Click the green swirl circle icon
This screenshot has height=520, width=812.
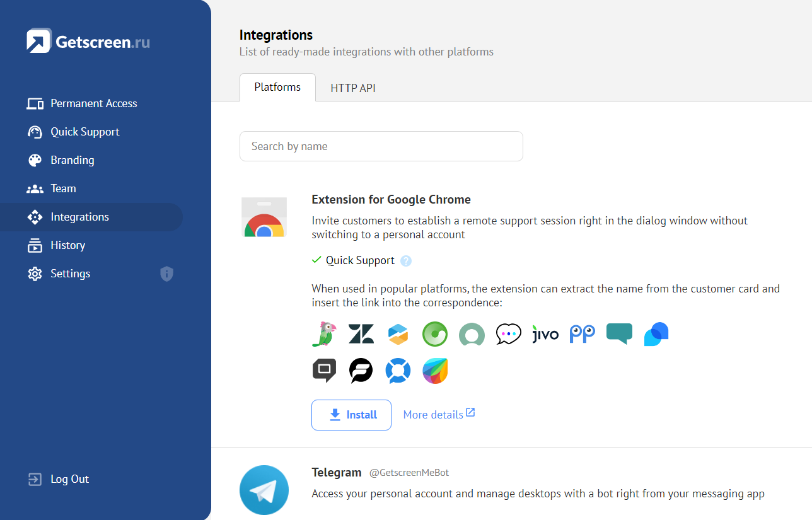point(435,334)
